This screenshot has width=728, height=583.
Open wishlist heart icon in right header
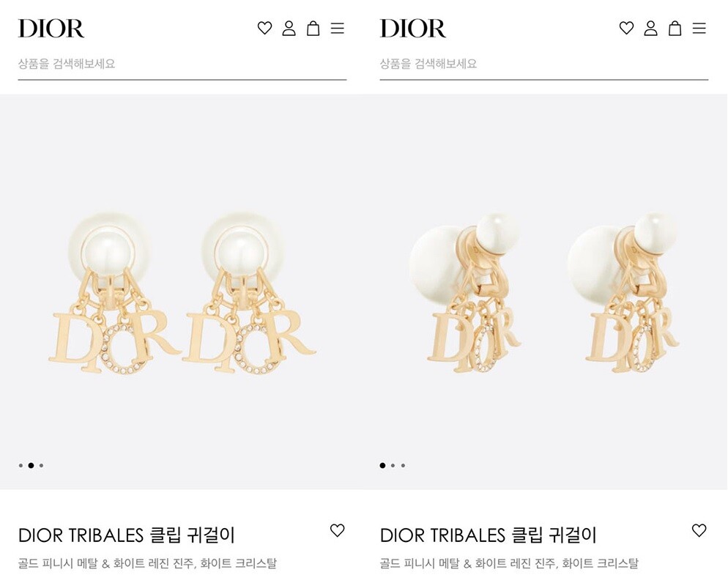click(x=626, y=29)
